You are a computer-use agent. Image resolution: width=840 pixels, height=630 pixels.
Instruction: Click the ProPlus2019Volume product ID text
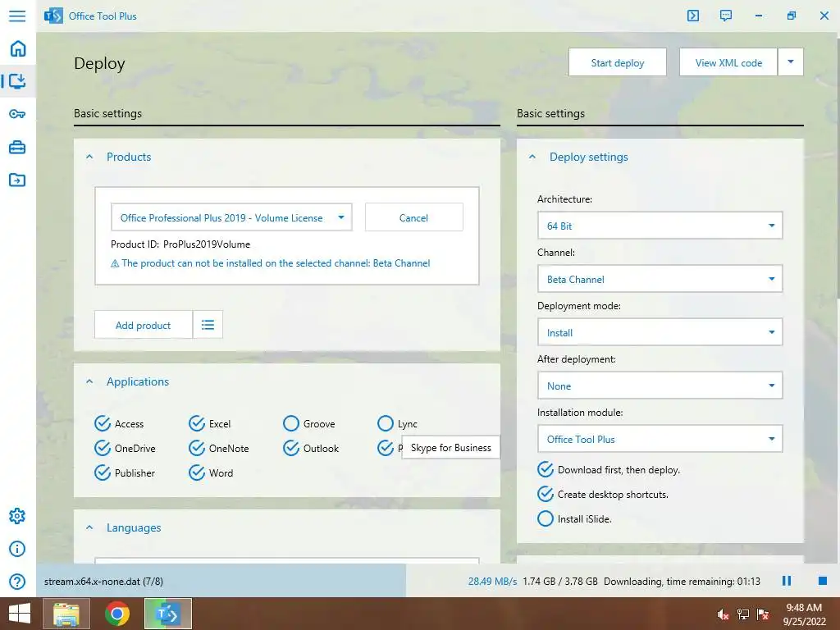click(206, 244)
